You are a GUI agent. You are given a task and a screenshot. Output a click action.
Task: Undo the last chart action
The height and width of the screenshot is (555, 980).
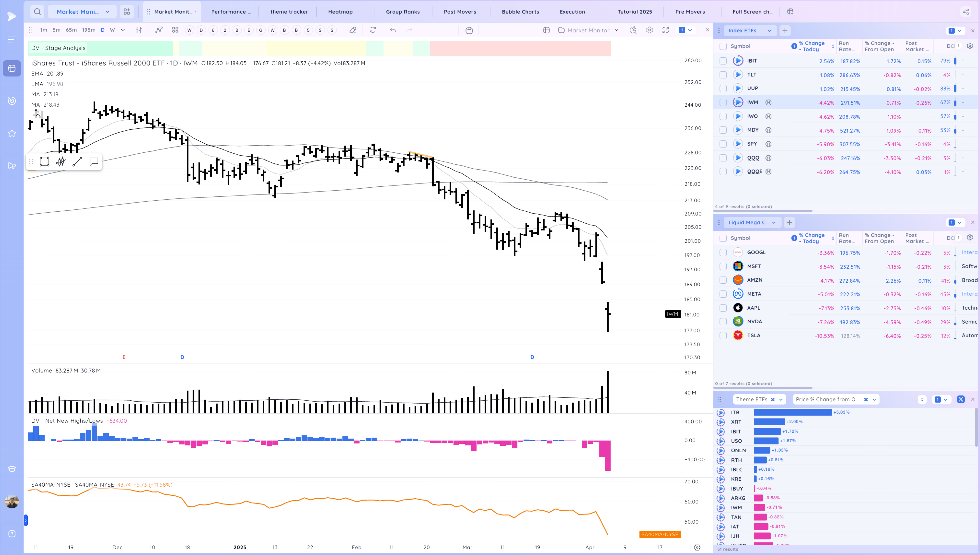click(393, 30)
